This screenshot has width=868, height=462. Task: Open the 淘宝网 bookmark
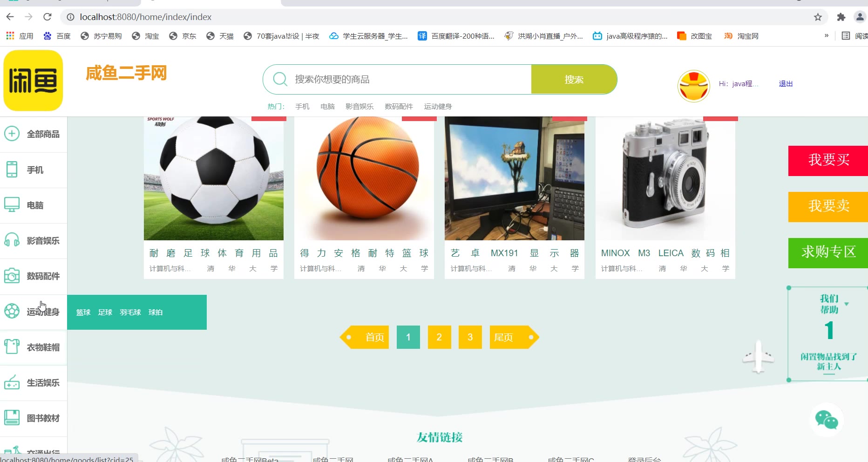pyautogui.click(x=741, y=36)
